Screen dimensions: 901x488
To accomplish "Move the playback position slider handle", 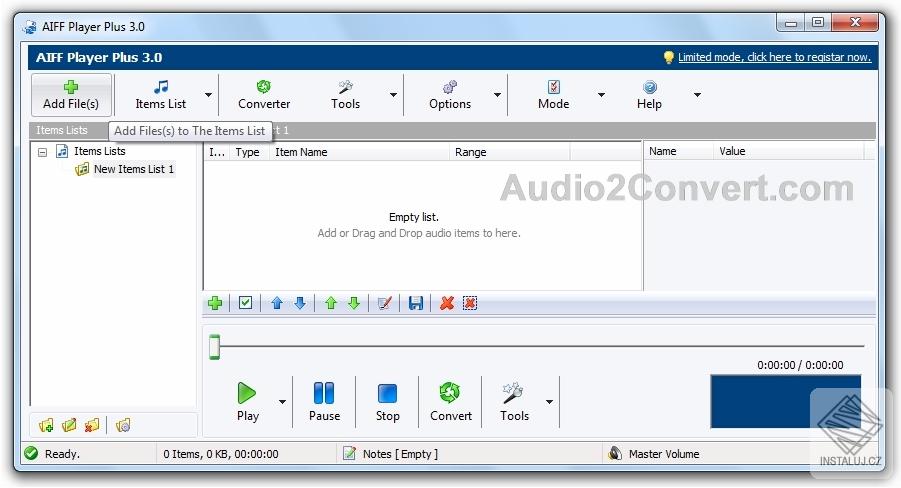I will point(214,347).
